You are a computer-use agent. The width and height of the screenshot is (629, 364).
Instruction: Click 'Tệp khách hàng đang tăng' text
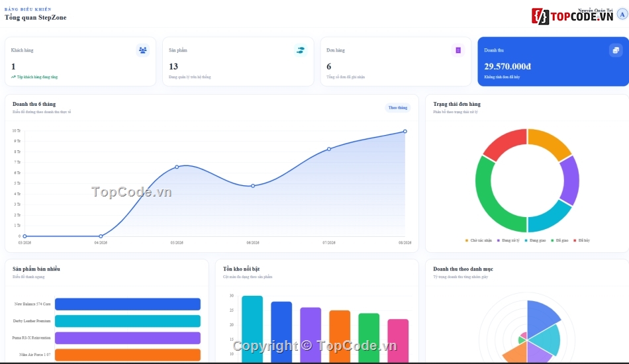pyautogui.click(x=37, y=77)
